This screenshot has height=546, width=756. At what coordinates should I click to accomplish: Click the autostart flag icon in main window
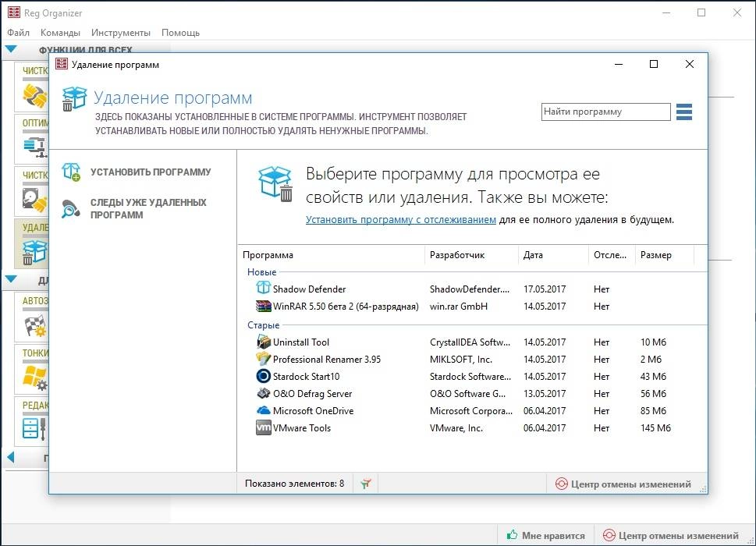tap(36, 326)
